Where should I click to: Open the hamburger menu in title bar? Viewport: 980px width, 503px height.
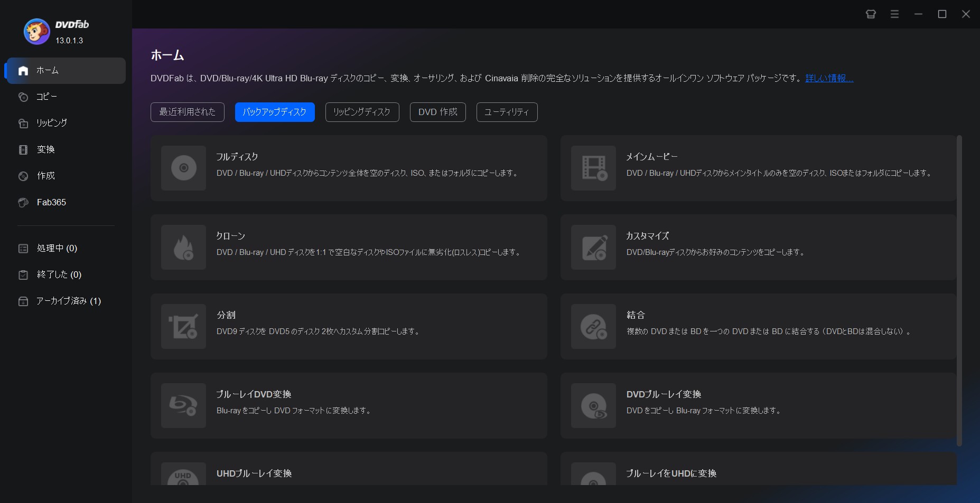point(894,14)
